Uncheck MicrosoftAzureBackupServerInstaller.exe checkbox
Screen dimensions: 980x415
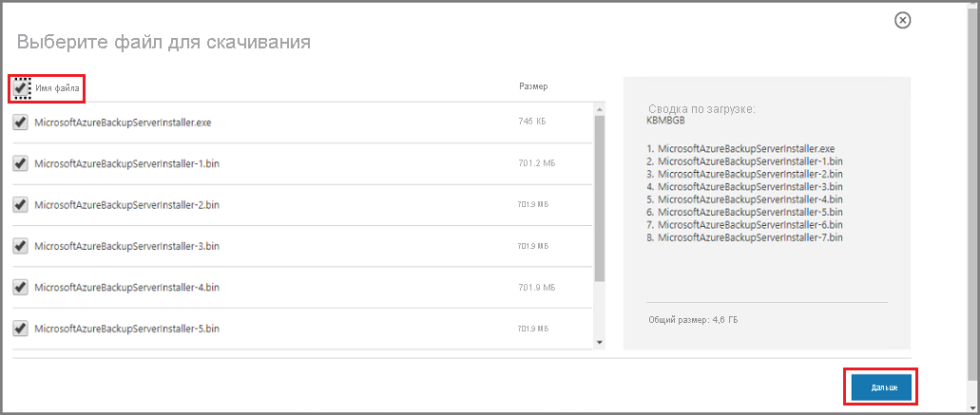[x=21, y=123]
